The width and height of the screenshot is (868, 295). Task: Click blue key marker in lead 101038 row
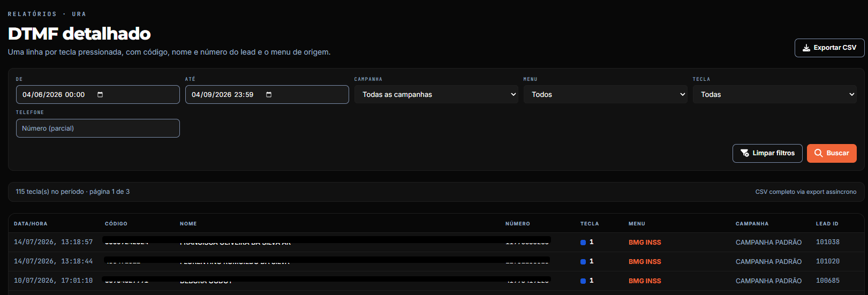(583, 243)
